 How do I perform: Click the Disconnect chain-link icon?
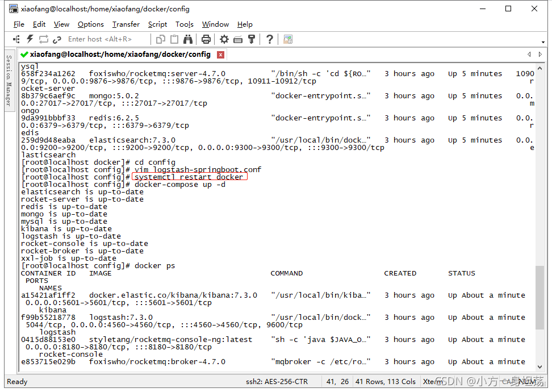[57, 39]
